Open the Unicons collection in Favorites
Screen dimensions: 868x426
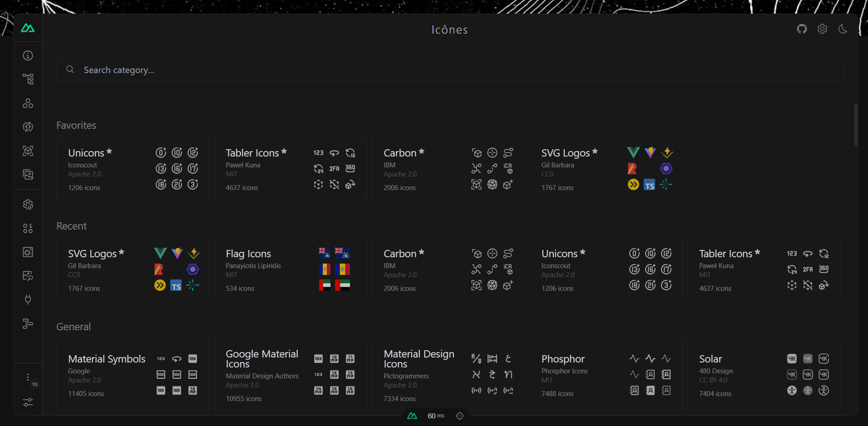click(133, 169)
